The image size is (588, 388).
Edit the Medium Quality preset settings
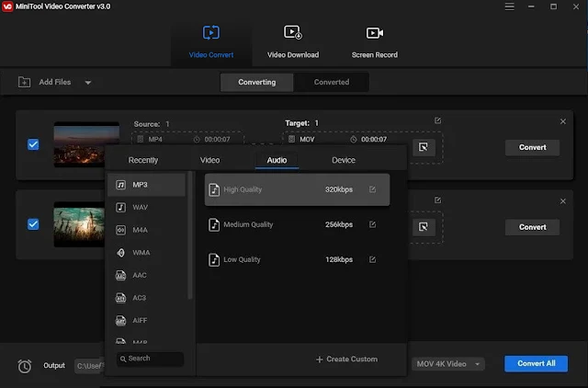pos(372,224)
